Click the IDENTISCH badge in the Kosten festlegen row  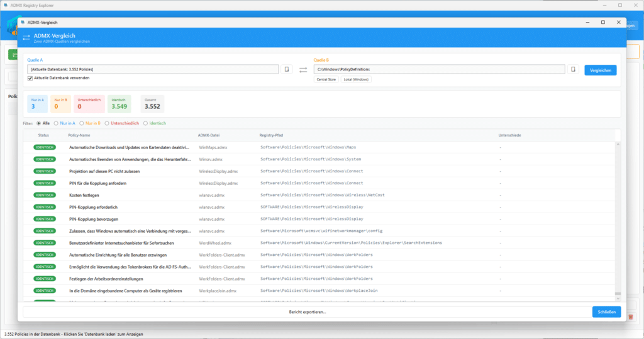pyautogui.click(x=45, y=195)
